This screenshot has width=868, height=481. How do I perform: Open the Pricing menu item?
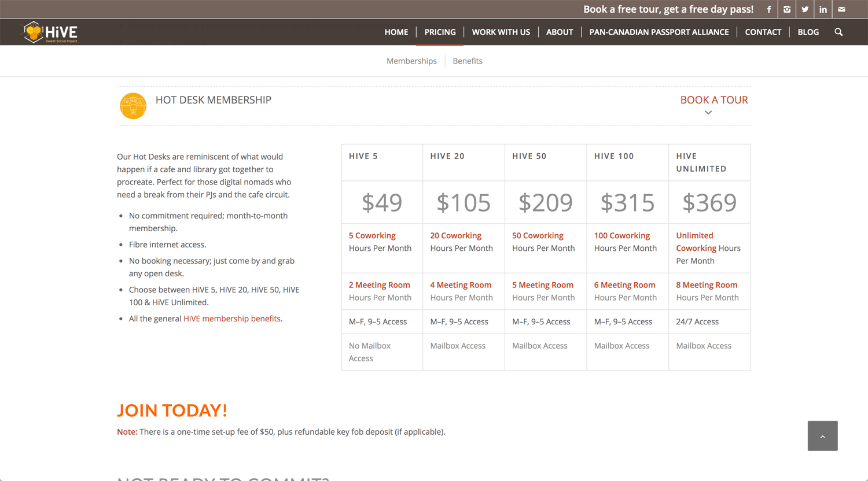click(x=440, y=32)
